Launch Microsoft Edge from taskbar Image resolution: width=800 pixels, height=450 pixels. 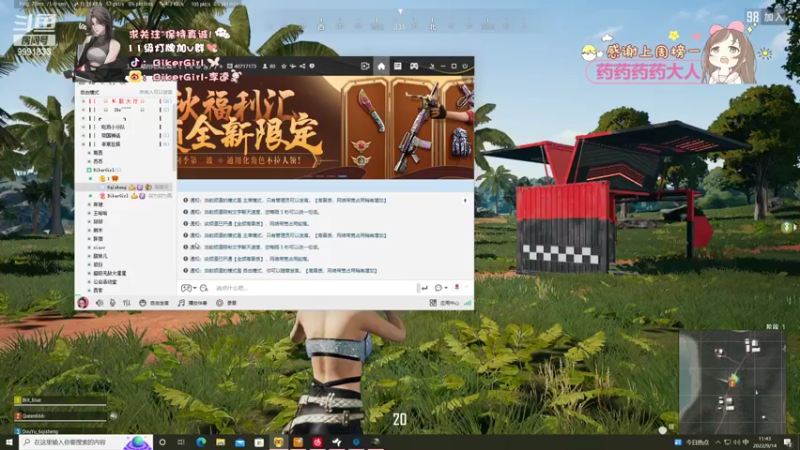pyautogui.click(x=201, y=442)
